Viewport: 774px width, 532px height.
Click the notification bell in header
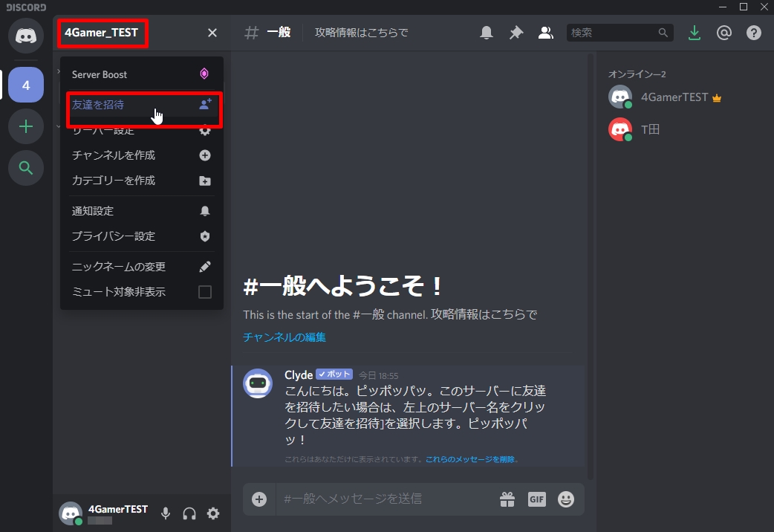(x=487, y=33)
